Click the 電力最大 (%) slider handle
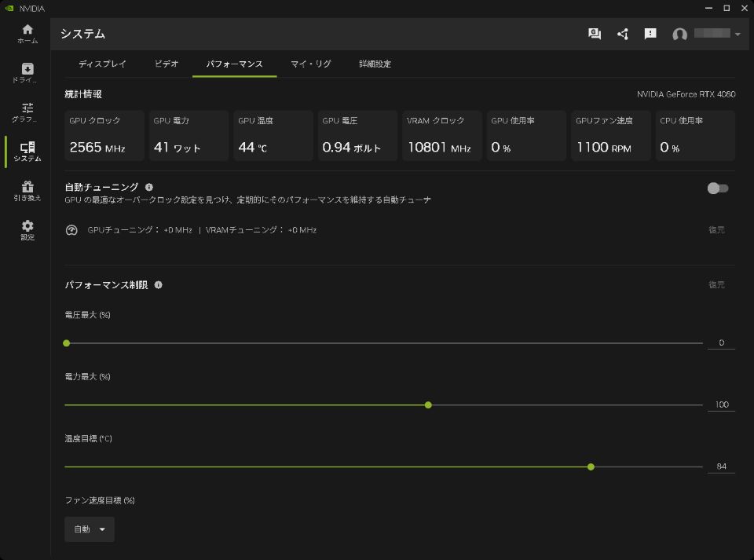This screenshot has width=754, height=560. 428,405
